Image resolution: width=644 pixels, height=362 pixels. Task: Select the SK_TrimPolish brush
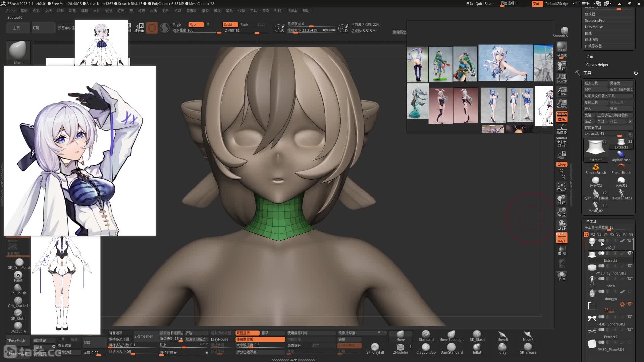coord(19,264)
